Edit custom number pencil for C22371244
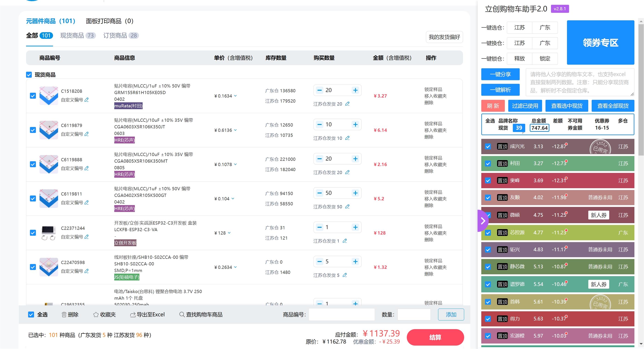 coord(87,237)
